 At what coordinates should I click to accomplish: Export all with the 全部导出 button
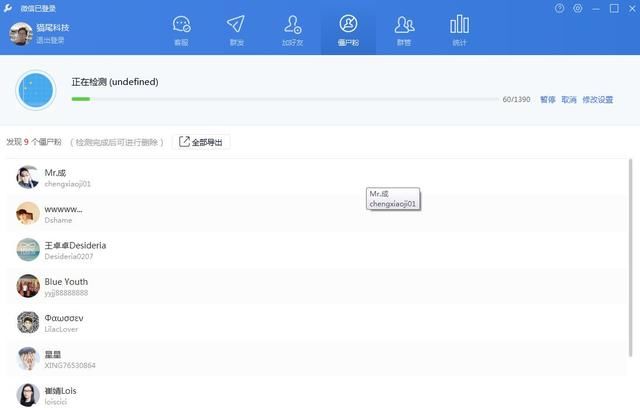201,142
